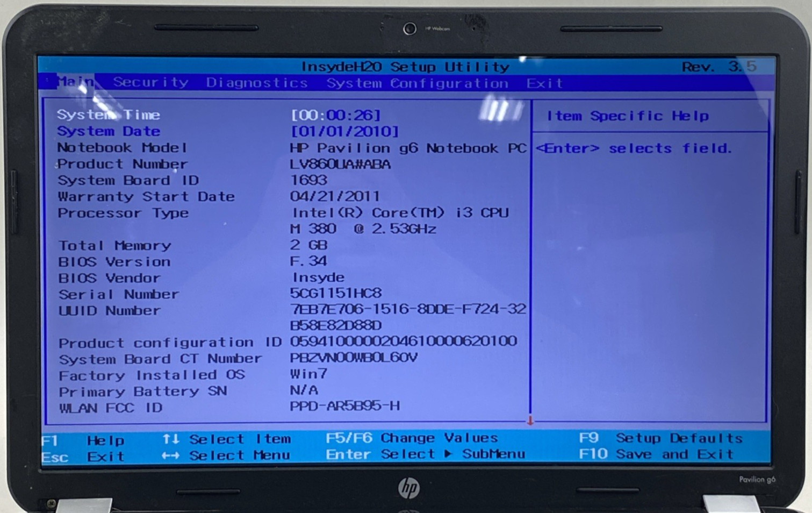Select the Win7 OS value
Image resolution: width=812 pixels, height=513 pixels.
coord(309,374)
